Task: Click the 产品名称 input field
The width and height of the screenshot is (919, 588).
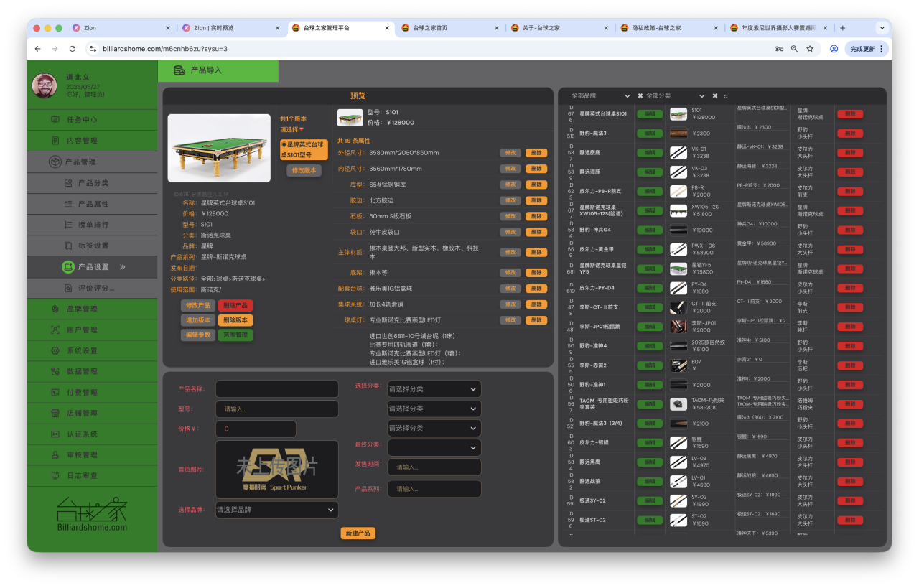Action: 276,389
